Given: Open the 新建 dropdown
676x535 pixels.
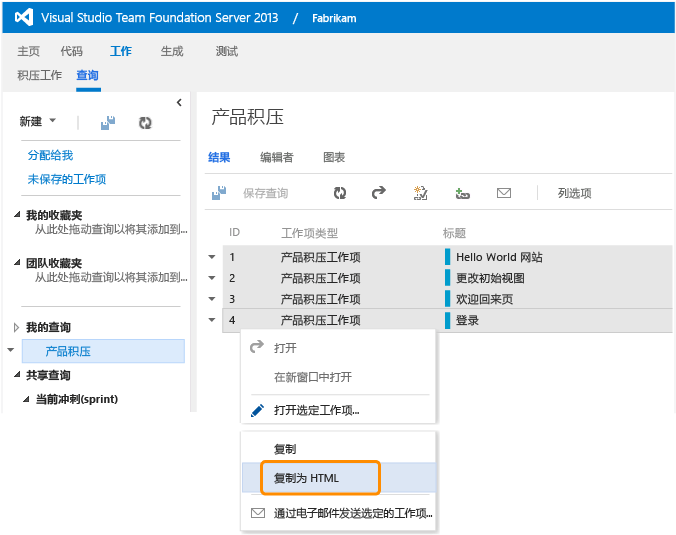Looking at the screenshot, I should pos(38,121).
